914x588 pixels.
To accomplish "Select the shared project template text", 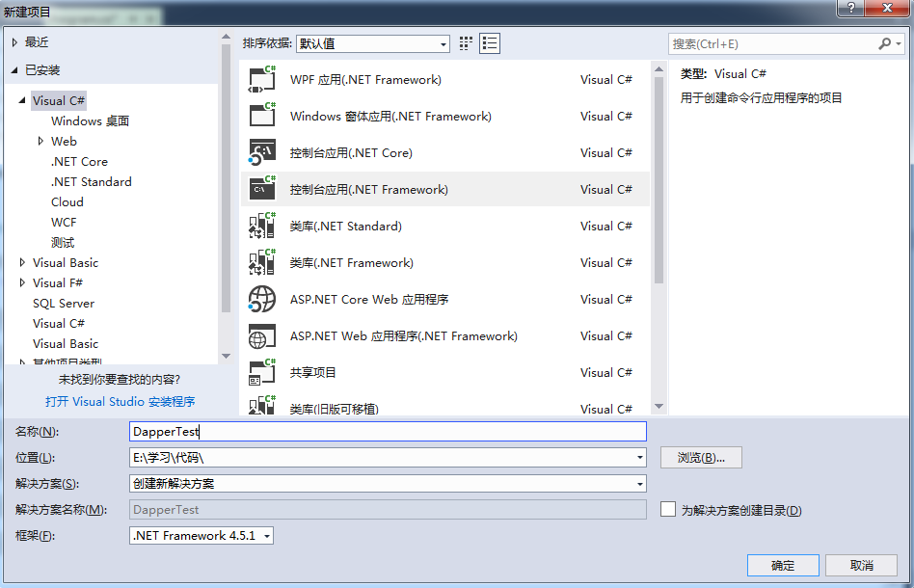I will (x=313, y=373).
